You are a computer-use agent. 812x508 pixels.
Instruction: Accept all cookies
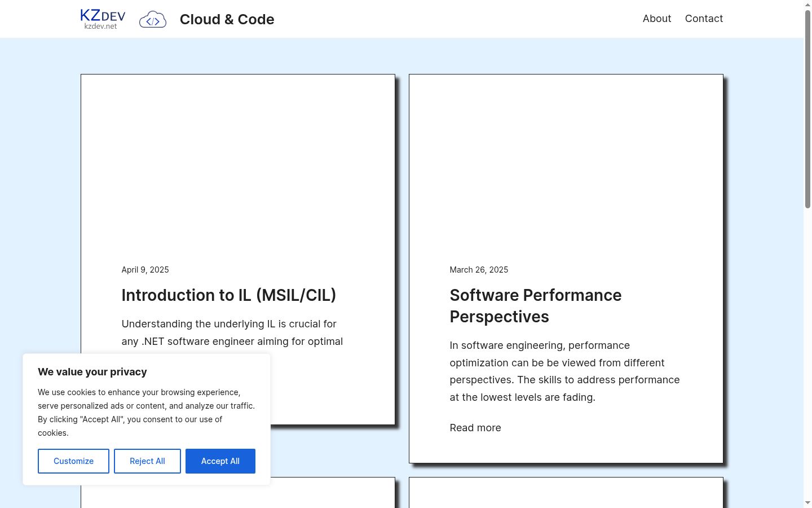(x=220, y=461)
